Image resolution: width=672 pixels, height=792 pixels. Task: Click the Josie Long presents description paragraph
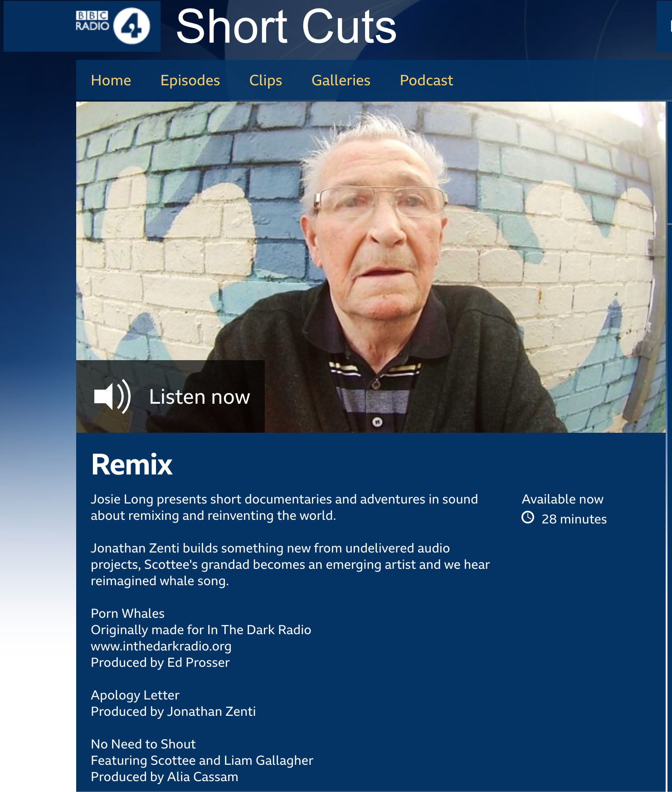284,507
